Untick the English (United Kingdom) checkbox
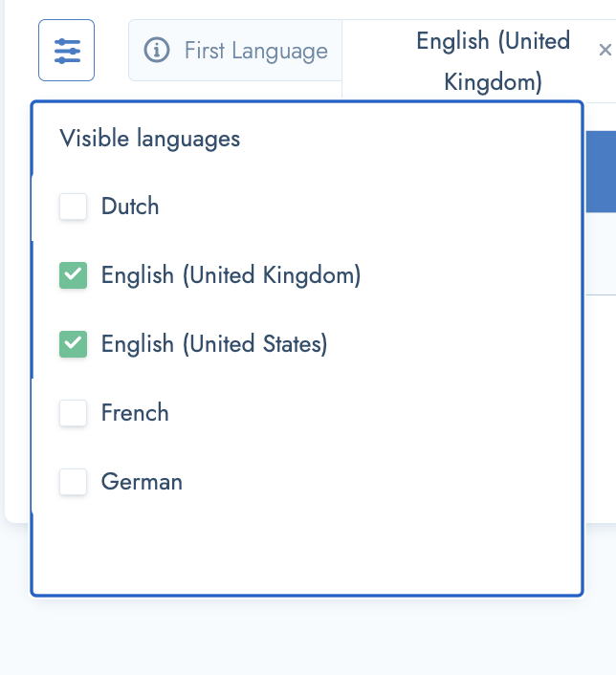The image size is (616, 675). tap(74, 275)
